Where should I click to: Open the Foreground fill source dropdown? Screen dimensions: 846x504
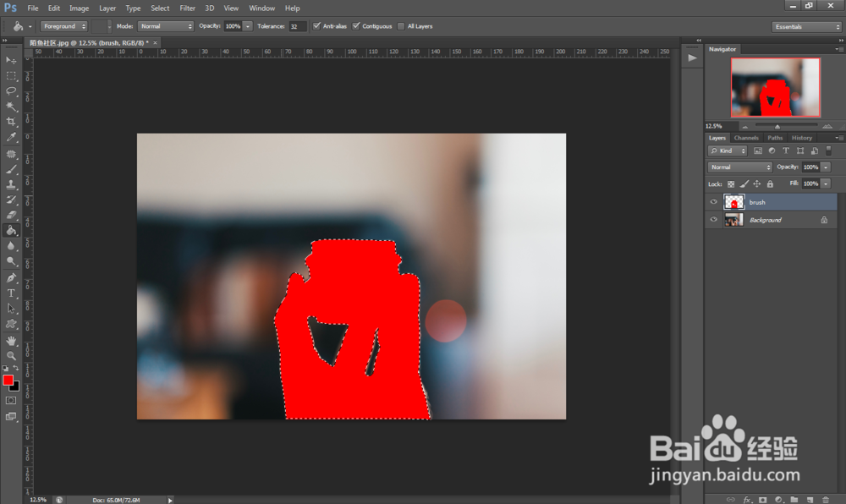point(63,26)
